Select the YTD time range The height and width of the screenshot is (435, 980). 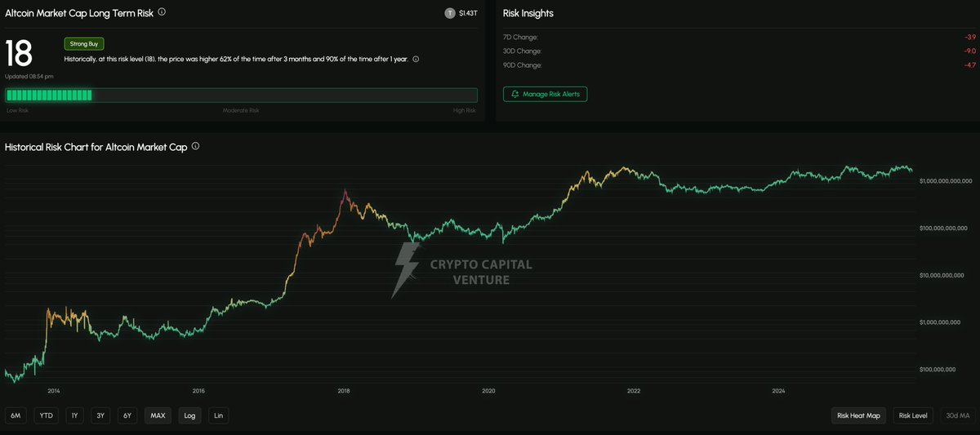click(x=47, y=415)
